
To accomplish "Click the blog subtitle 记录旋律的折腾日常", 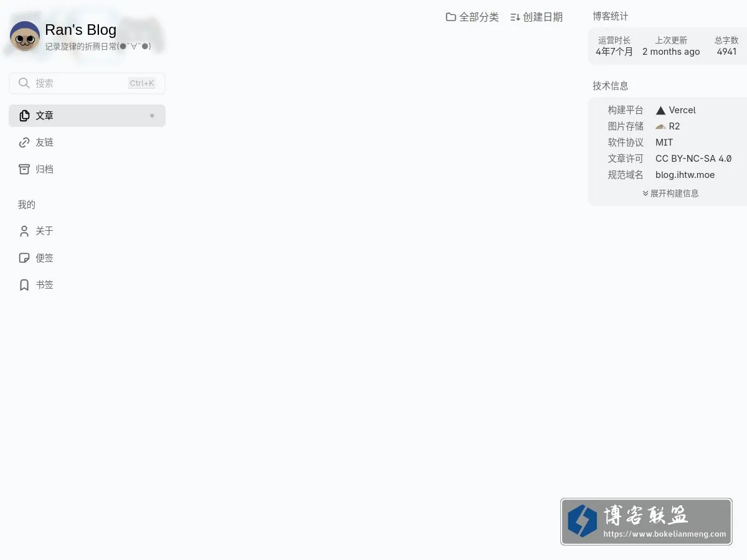I will click(98, 46).
